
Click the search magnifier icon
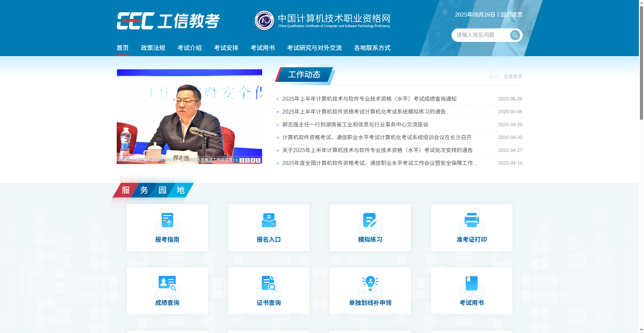click(x=515, y=35)
